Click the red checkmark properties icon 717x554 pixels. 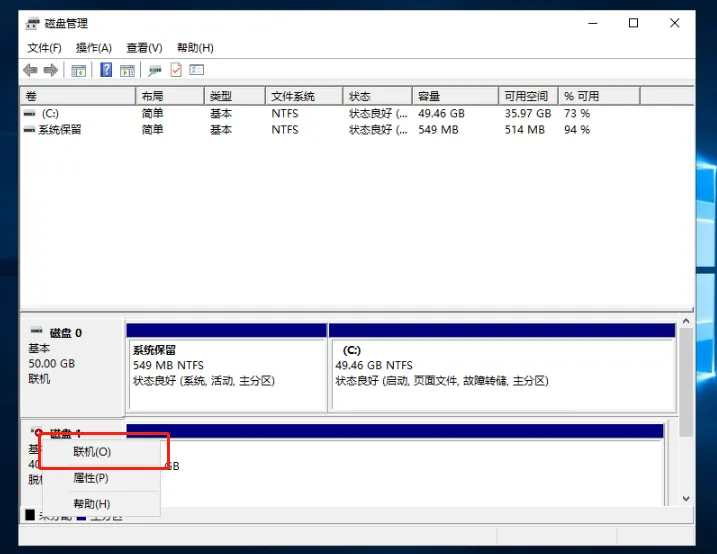pos(176,70)
